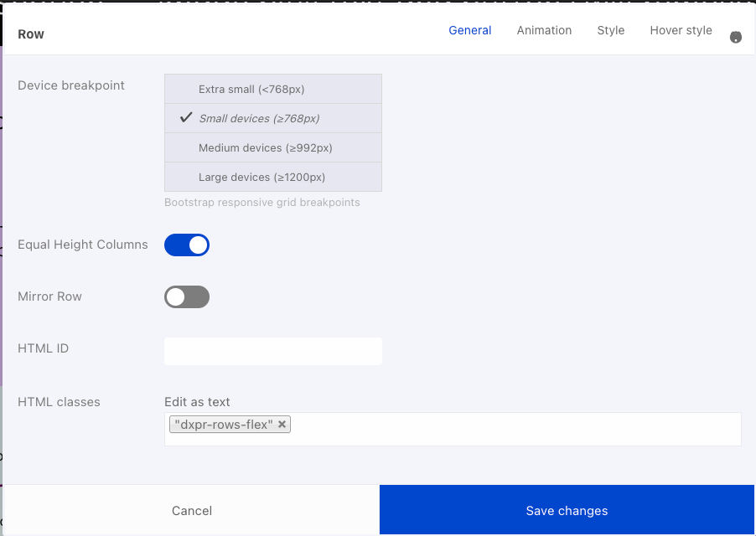Click the Equal Height Columns label
Viewport: 756px width, 536px height.
pyautogui.click(x=82, y=245)
